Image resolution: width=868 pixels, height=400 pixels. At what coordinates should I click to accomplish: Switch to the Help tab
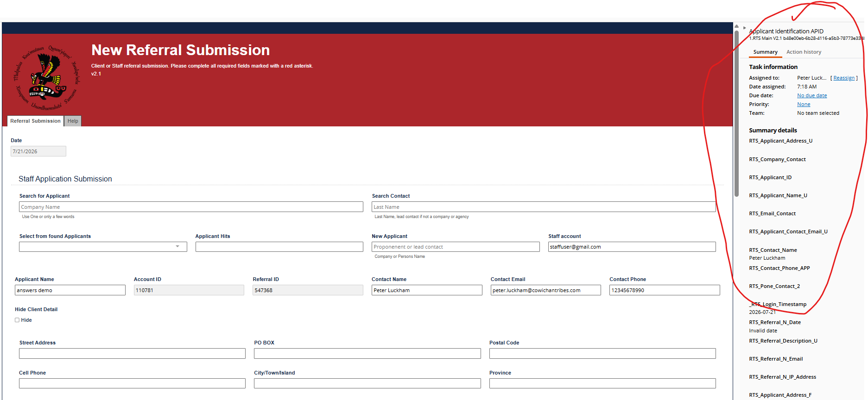pos(73,121)
